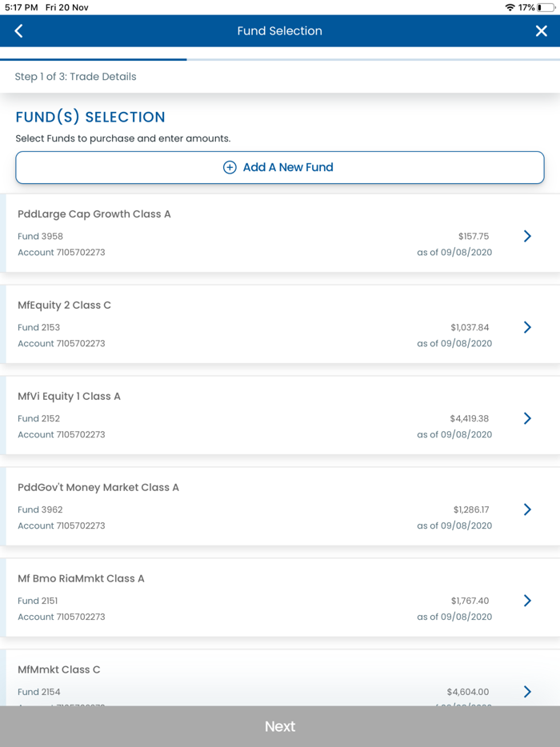Select the Fund Selection title bar
Viewport: 560px width, 747px height.
click(279, 30)
